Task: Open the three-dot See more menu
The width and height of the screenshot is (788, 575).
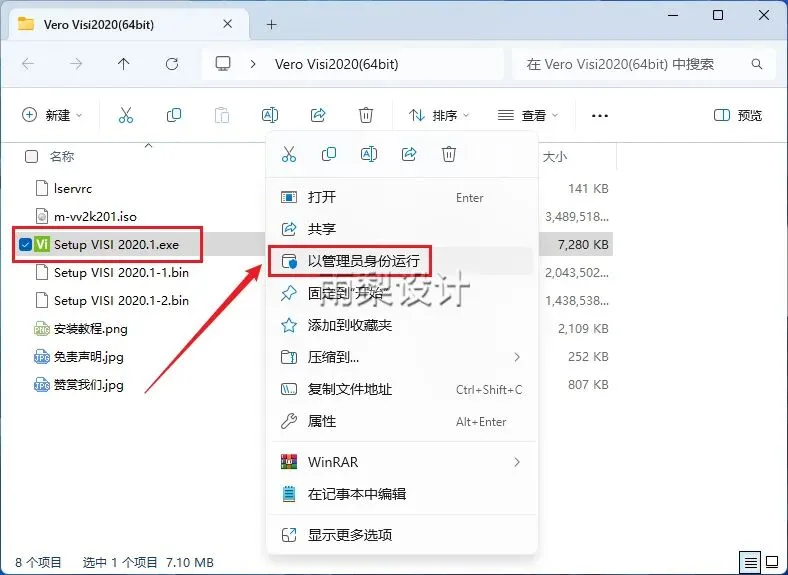Action: (600, 116)
